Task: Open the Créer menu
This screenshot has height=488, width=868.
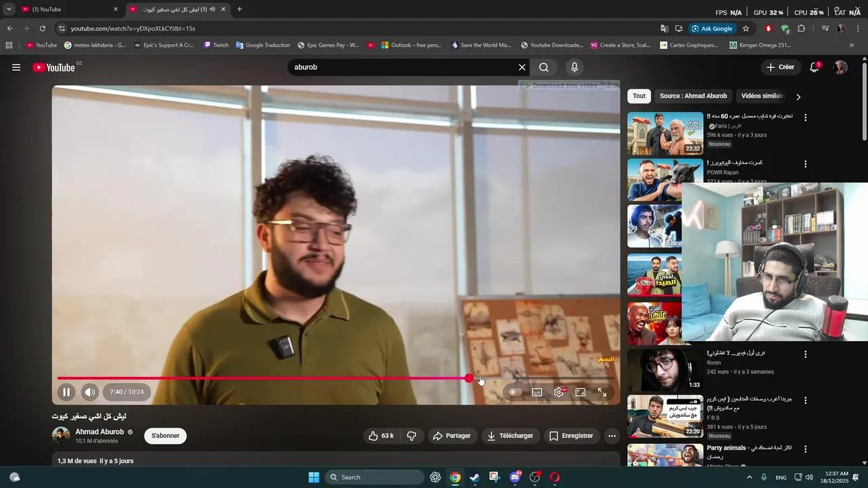Action: click(781, 67)
